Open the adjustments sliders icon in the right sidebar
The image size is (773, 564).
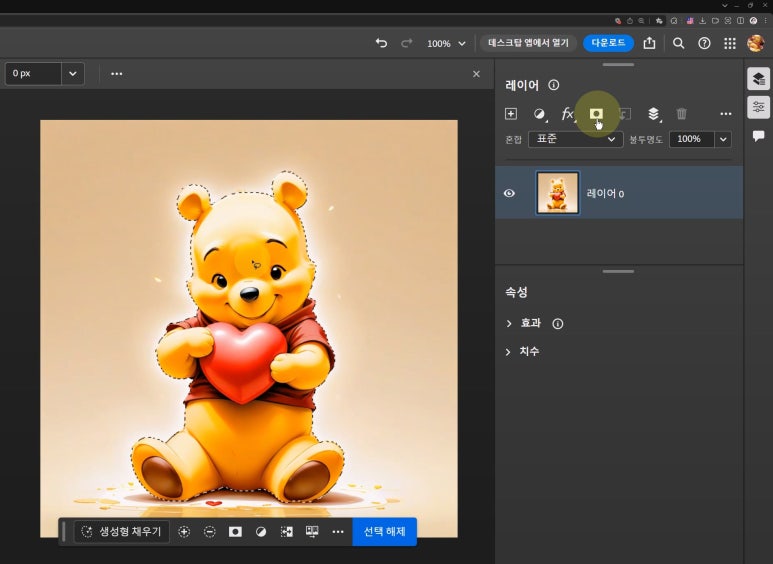tap(758, 107)
